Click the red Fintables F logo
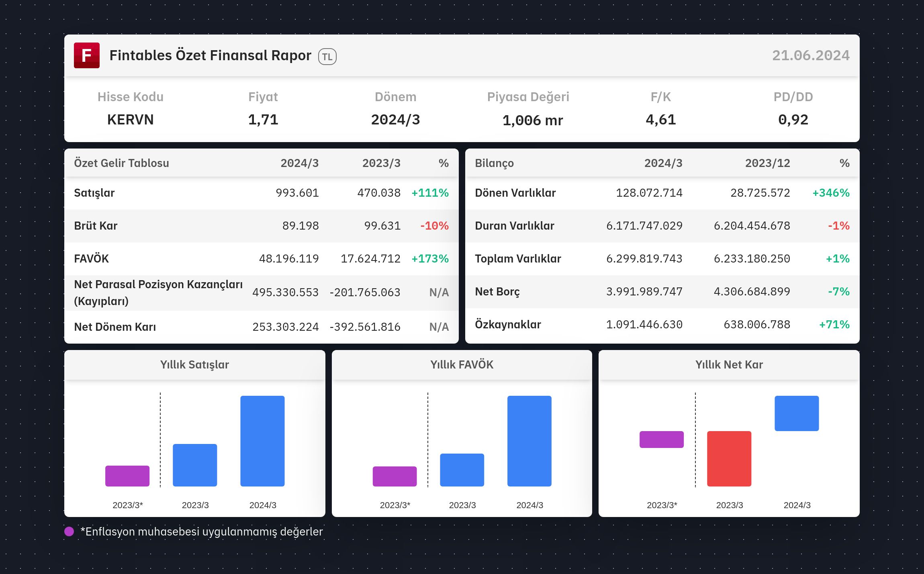Screen dimensions: 924x574 click(87, 55)
